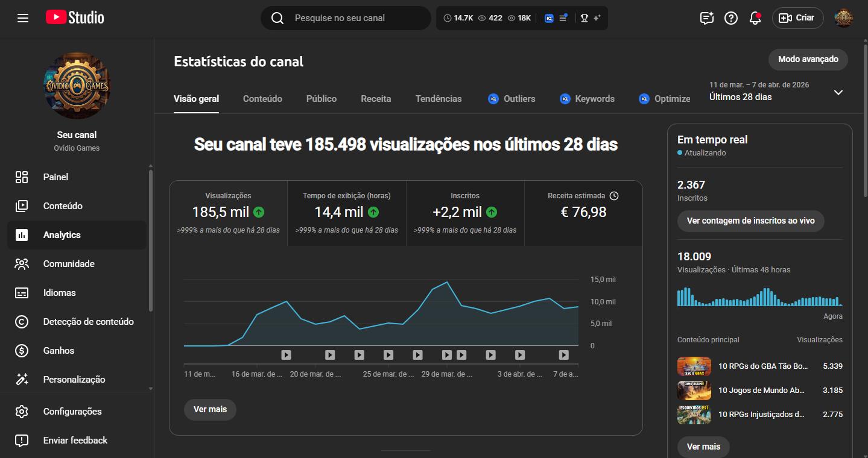Go to the YouTube Studio logo home

(75, 18)
